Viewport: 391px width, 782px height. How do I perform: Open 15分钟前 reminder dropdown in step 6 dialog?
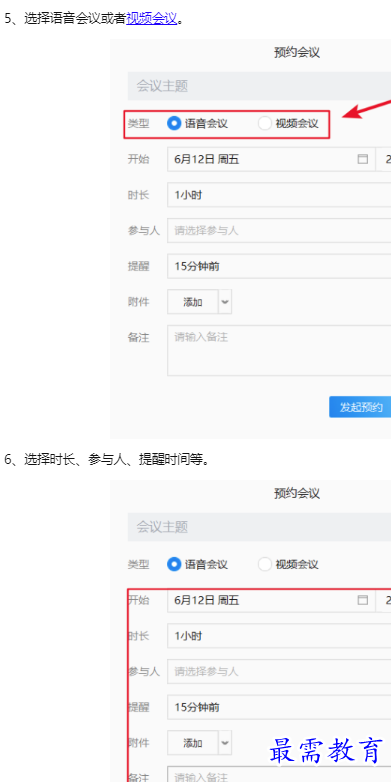pyautogui.click(x=279, y=707)
